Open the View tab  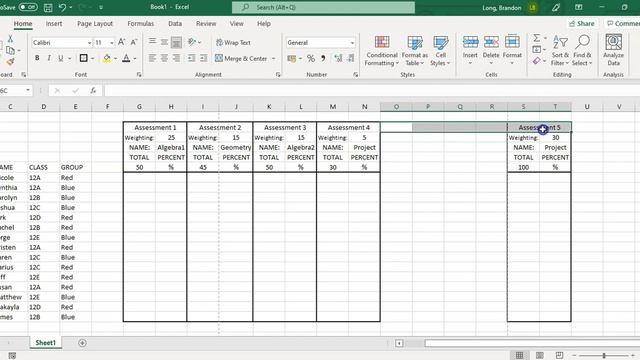(x=236, y=24)
